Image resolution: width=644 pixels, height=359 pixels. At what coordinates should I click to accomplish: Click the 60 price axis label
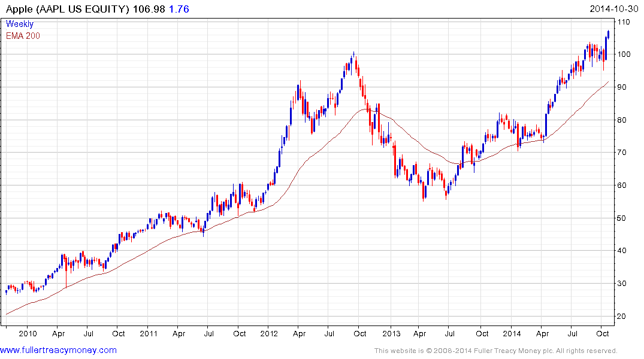[621, 185]
